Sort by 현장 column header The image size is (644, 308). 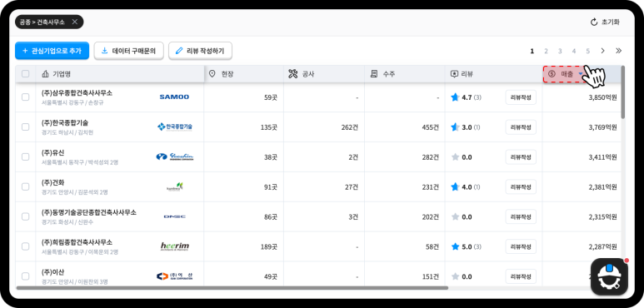[x=243, y=74]
